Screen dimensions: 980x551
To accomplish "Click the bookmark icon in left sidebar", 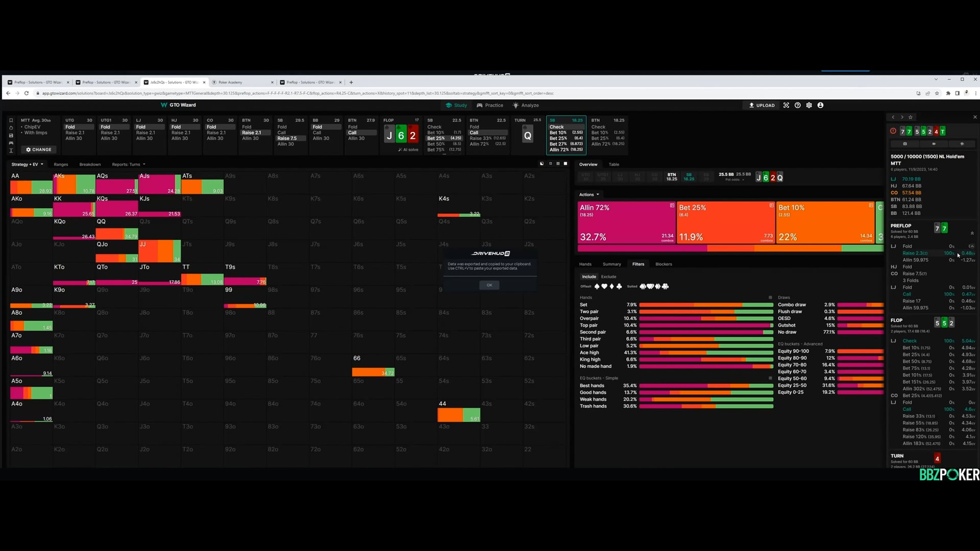I will tap(11, 121).
